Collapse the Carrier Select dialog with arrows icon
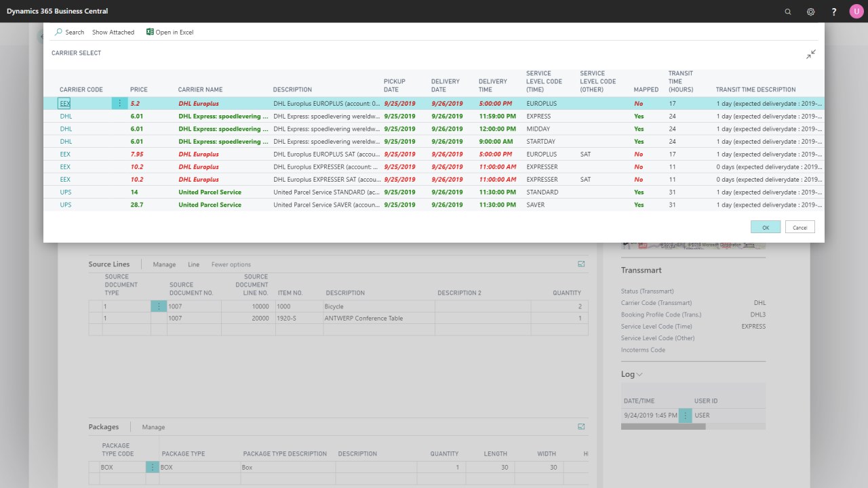This screenshot has width=868, height=488. [810, 54]
